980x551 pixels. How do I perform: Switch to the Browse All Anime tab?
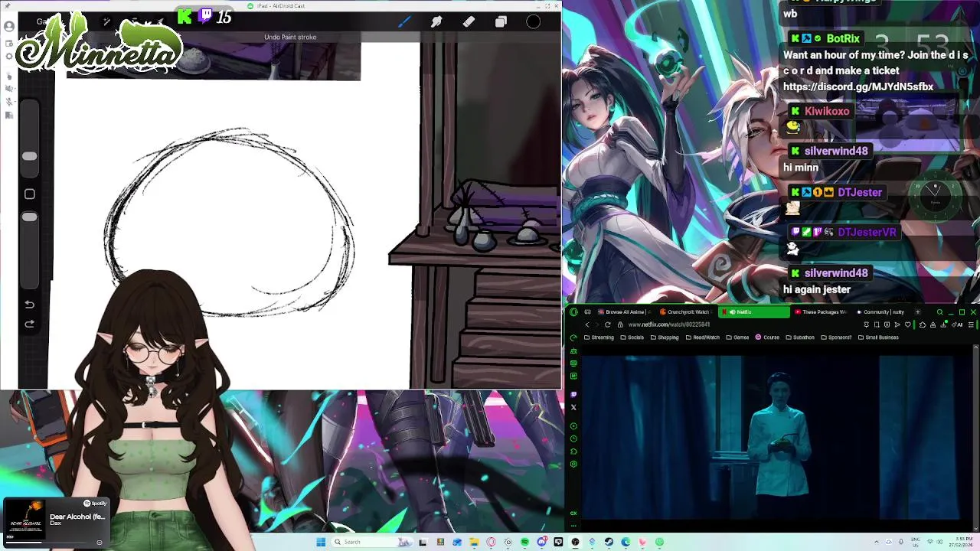[x=622, y=312]
